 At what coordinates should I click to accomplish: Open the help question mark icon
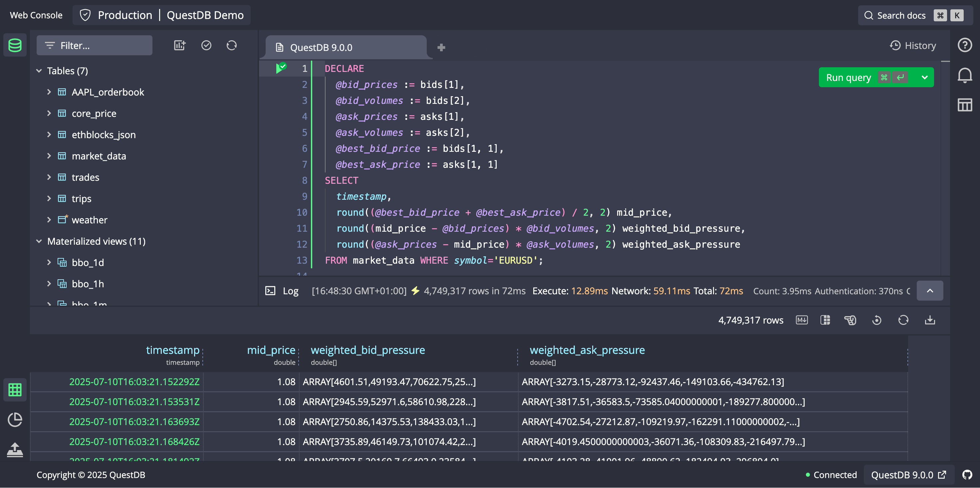click(x=964, y=45)
